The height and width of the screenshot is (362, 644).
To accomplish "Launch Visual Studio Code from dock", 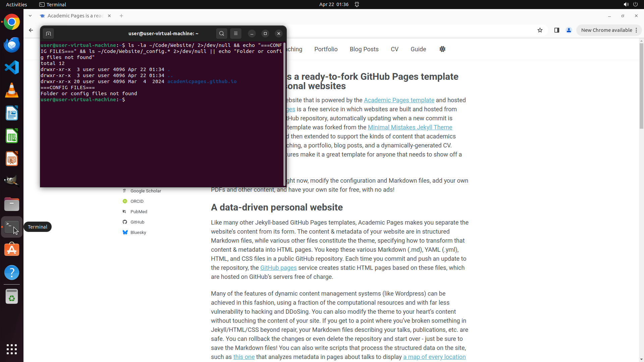I will click(12, 67).
